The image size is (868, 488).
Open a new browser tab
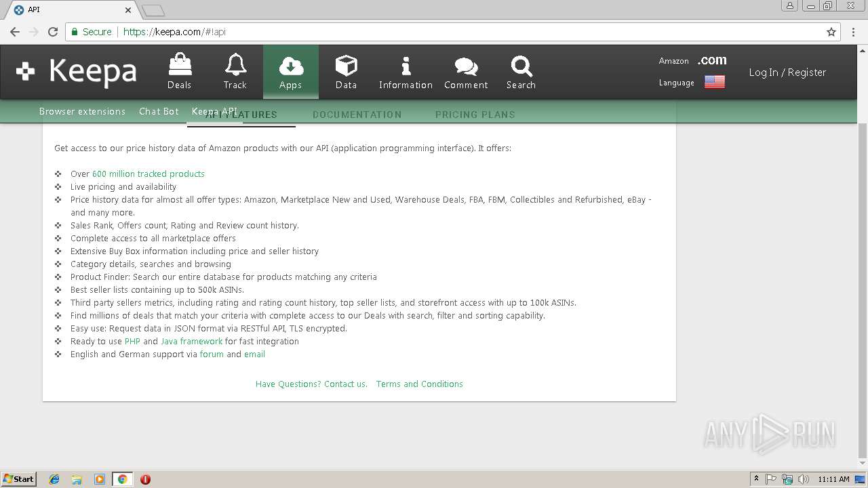tap(153, 10)
